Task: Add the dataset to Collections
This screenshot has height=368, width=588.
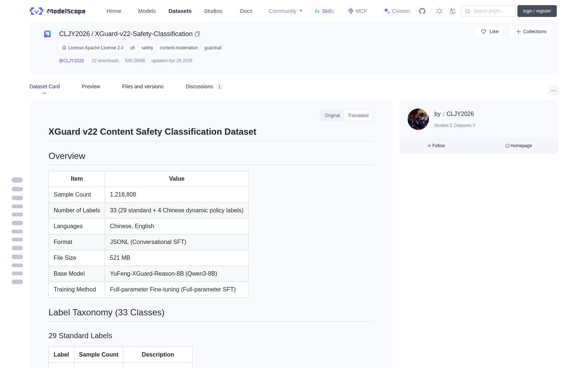Action: [531, 32]
